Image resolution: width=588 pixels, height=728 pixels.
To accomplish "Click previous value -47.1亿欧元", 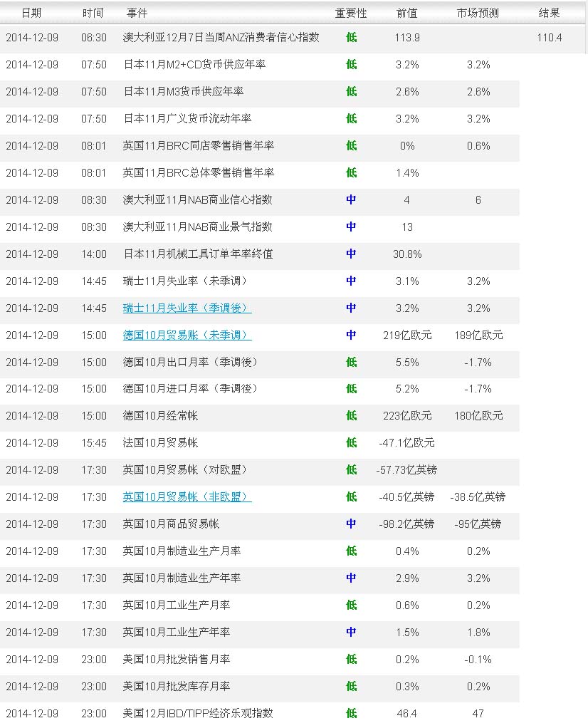I will [x=407, y=442].
